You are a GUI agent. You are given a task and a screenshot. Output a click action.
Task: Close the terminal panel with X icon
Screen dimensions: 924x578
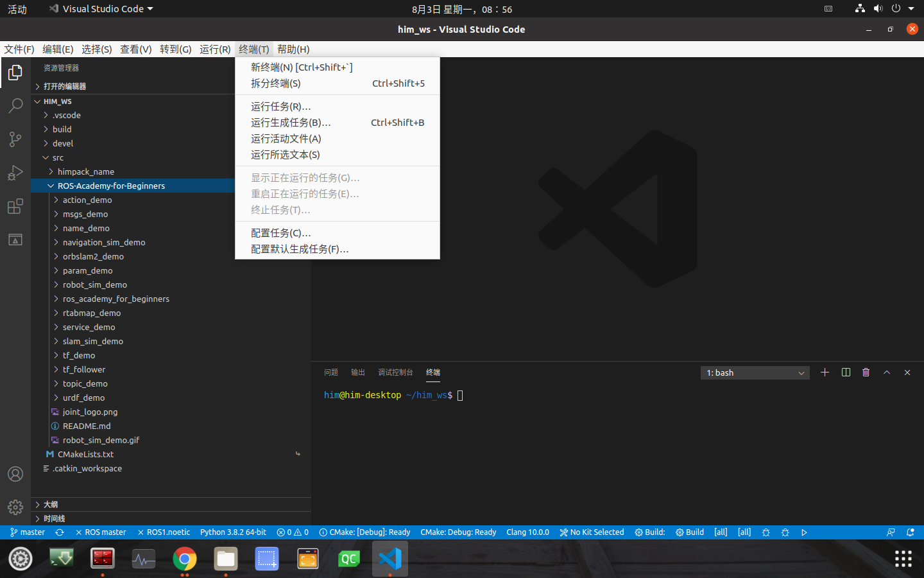pos(907,372)
